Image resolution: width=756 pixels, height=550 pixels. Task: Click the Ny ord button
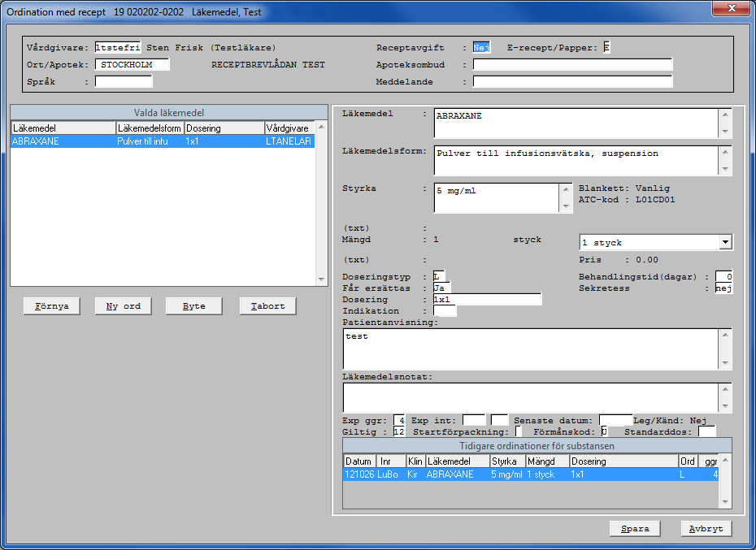pos(123,306)
